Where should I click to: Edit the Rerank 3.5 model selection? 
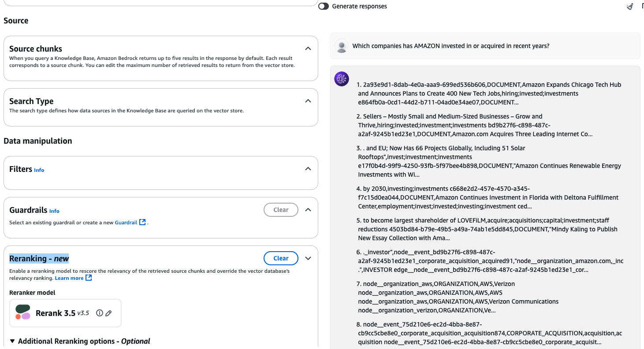[108, 313]
